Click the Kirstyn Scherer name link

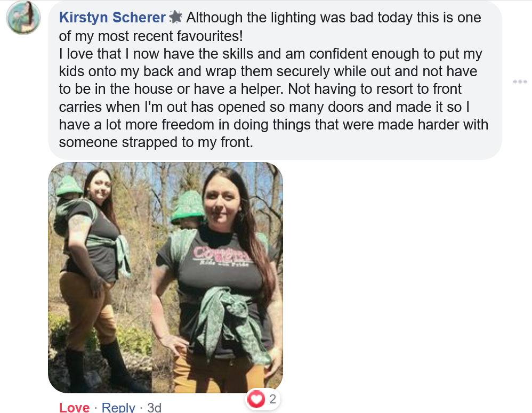112,17
